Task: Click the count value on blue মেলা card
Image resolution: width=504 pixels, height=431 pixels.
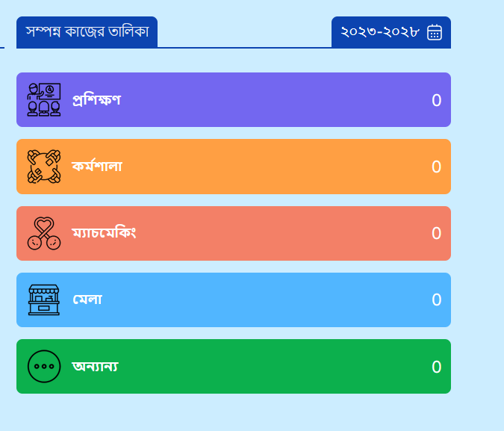Action: [x=437, y=300]
